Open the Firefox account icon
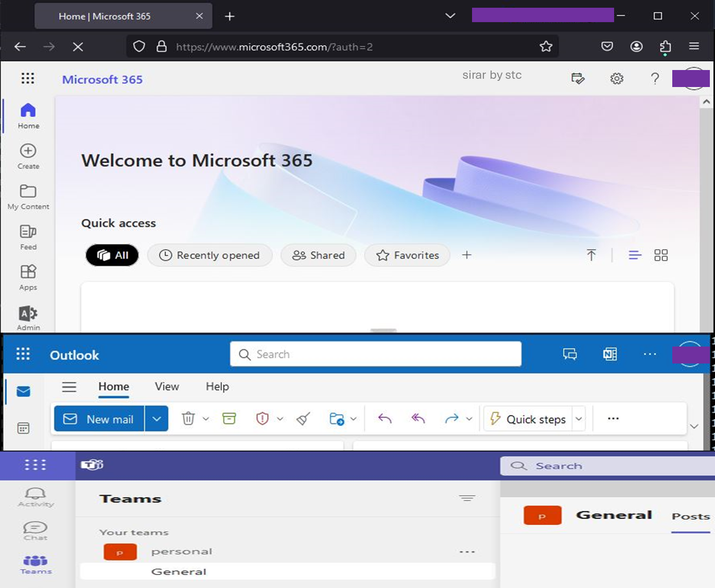Viewport: 715px width, 588px height. (637, 47)
